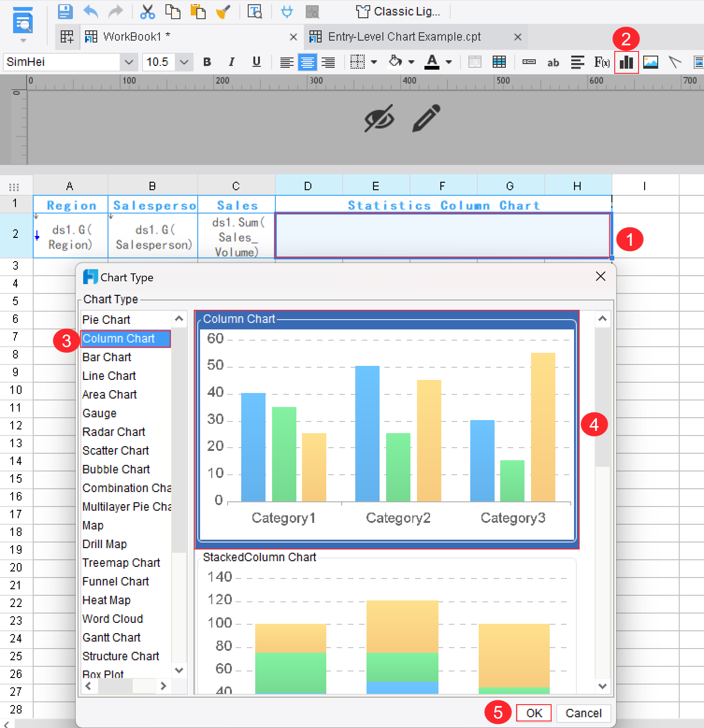Align cell text to the left

[287, 62]
